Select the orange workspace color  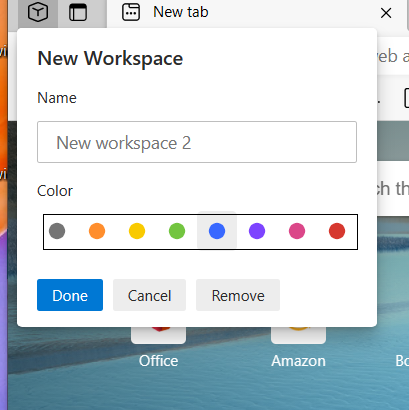click(x=97, y=231)
